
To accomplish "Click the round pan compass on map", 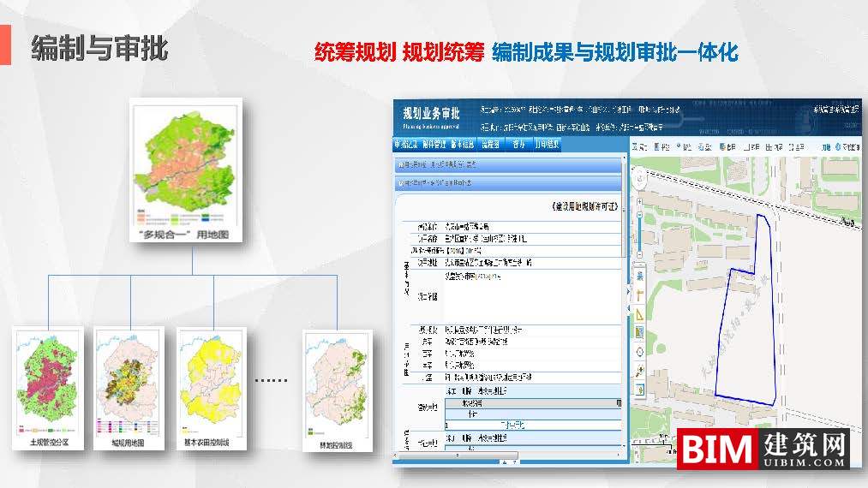I will coord(640,178).
